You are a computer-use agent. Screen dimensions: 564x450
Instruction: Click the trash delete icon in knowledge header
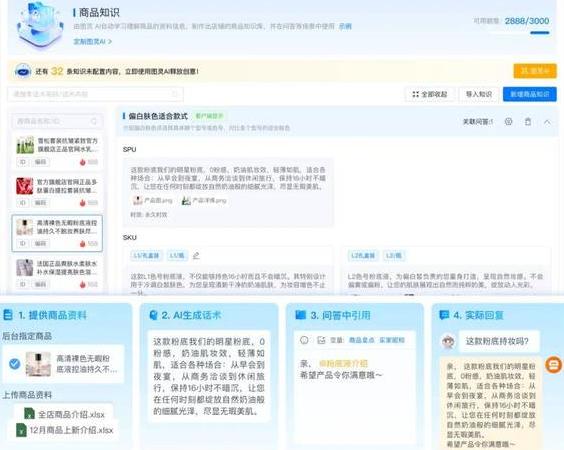528,122
